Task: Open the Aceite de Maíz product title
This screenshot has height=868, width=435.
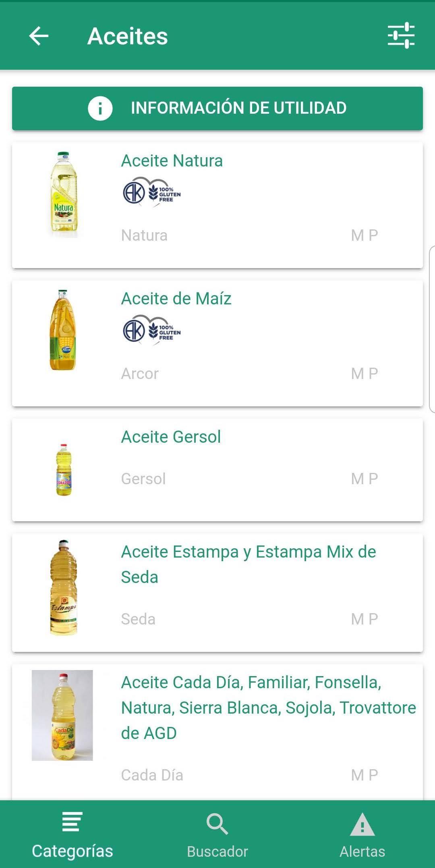Action: [x=176, y=299]
